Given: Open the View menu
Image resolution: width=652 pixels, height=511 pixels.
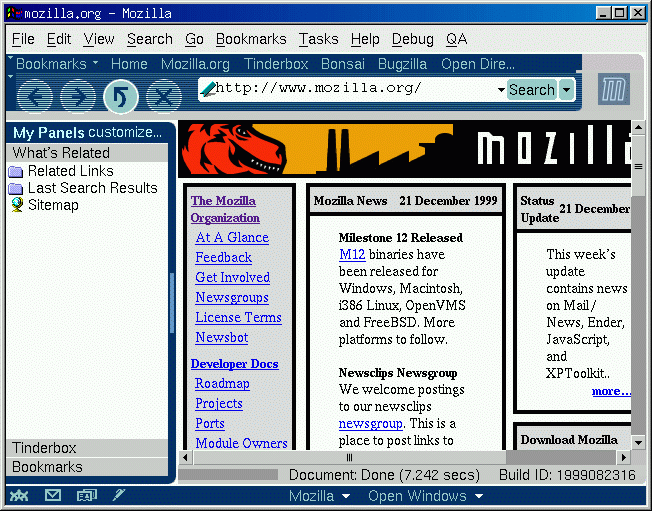Looking at the screenshot, I should tap(99, 39).
